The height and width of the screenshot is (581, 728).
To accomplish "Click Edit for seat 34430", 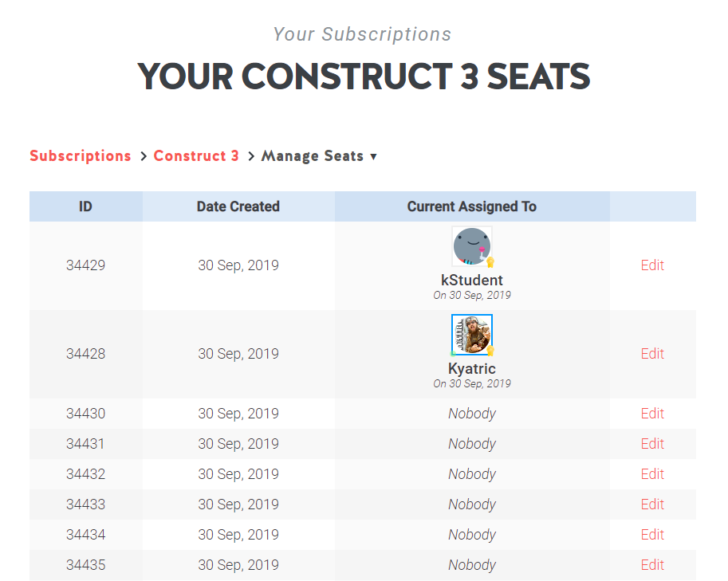I will click(652, 414).
